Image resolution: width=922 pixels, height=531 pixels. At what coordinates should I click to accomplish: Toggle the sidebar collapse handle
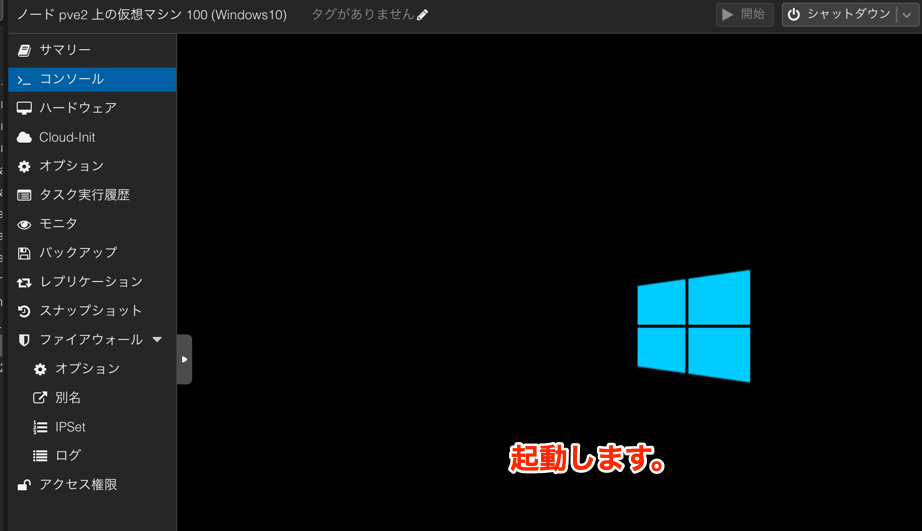pyautogui.click(x=184, y=359)
